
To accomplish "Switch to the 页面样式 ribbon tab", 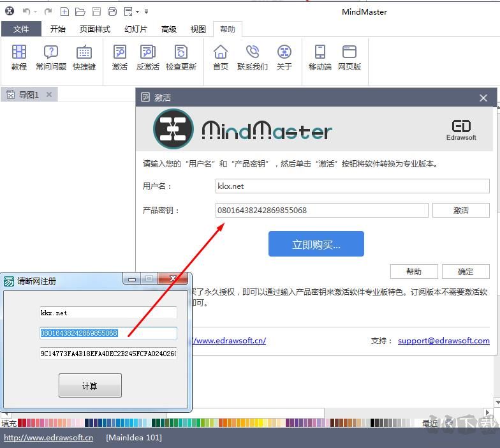I will (95, 29).
